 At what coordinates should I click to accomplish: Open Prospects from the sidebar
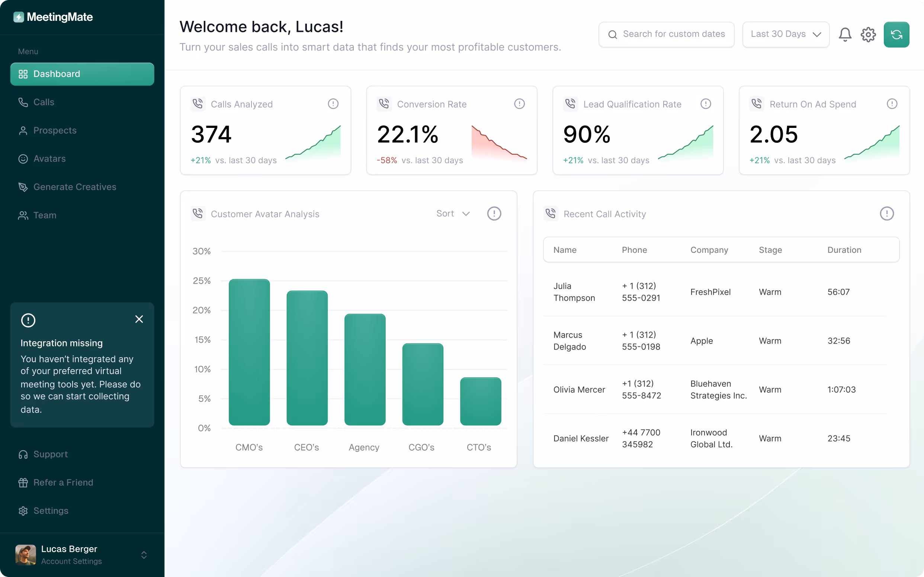pos(55,130)
